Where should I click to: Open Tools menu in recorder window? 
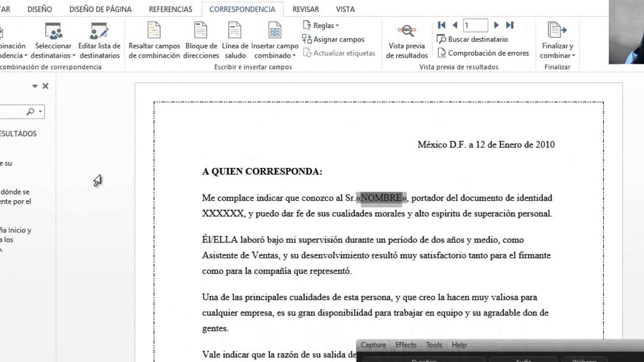434,345
